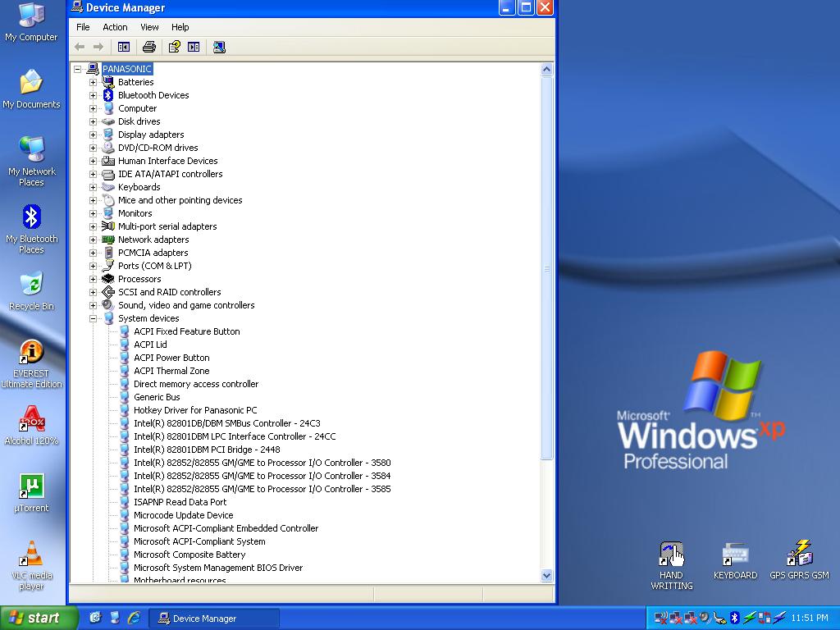Select ACPI Lid device
The width and height of the screenshot is (840, 630).
pos(151,345)
